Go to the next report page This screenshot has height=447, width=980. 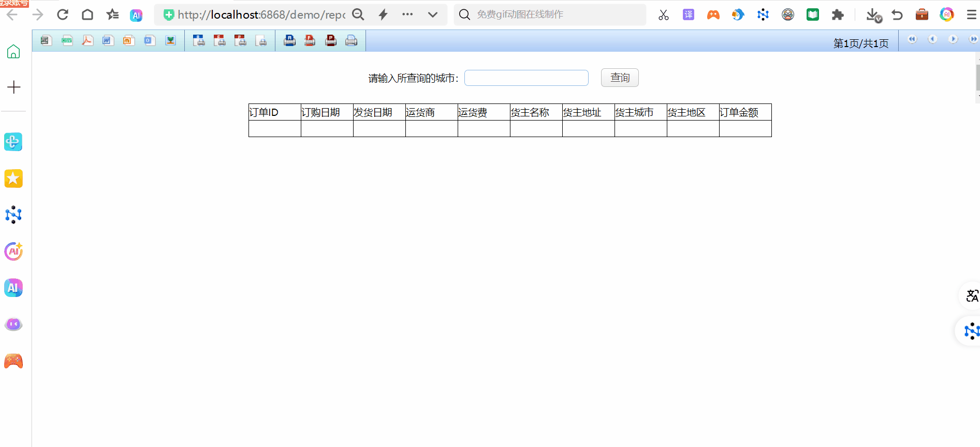[953, 39]
